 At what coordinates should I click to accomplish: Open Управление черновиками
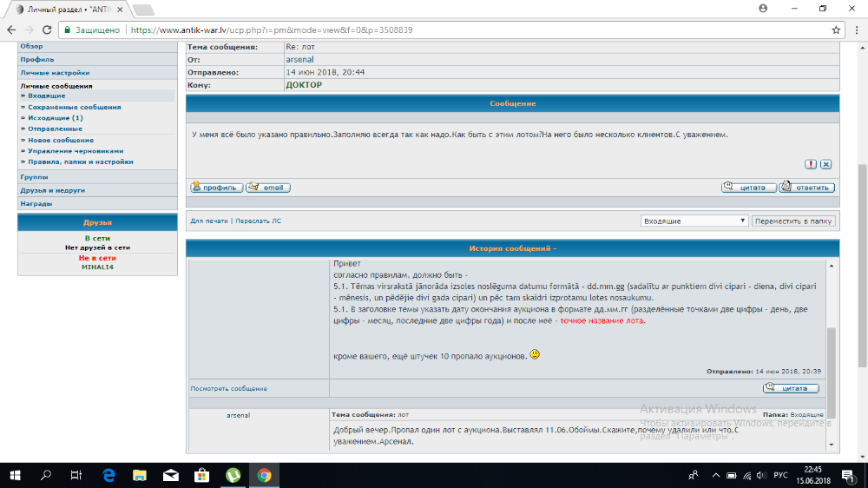pyautogui.click(x=76, y=151)
